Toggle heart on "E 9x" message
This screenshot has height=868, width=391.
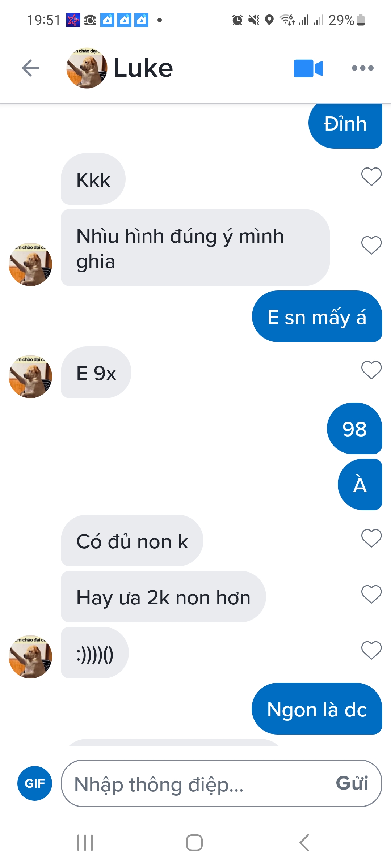click(x=371, y=370)
